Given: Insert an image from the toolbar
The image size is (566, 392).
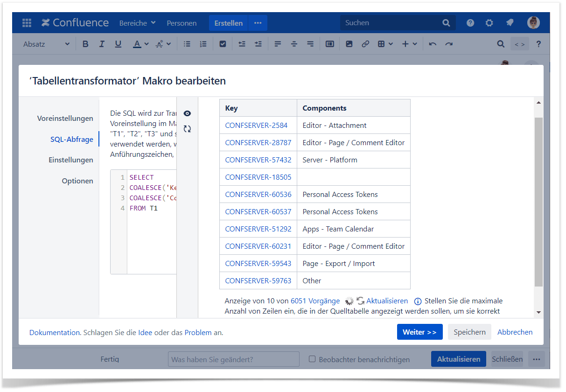Looking at the screenshot, I should [x=349, y=43].
